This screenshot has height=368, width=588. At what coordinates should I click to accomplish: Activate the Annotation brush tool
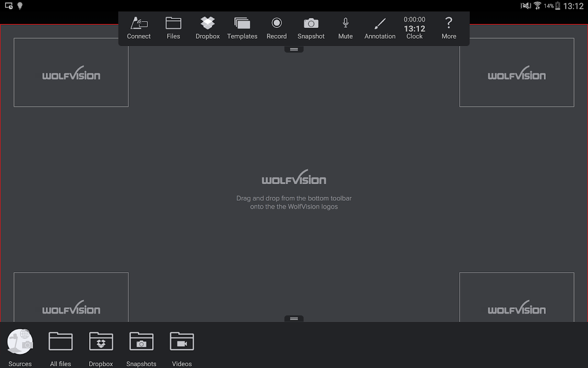click(380, 28)
